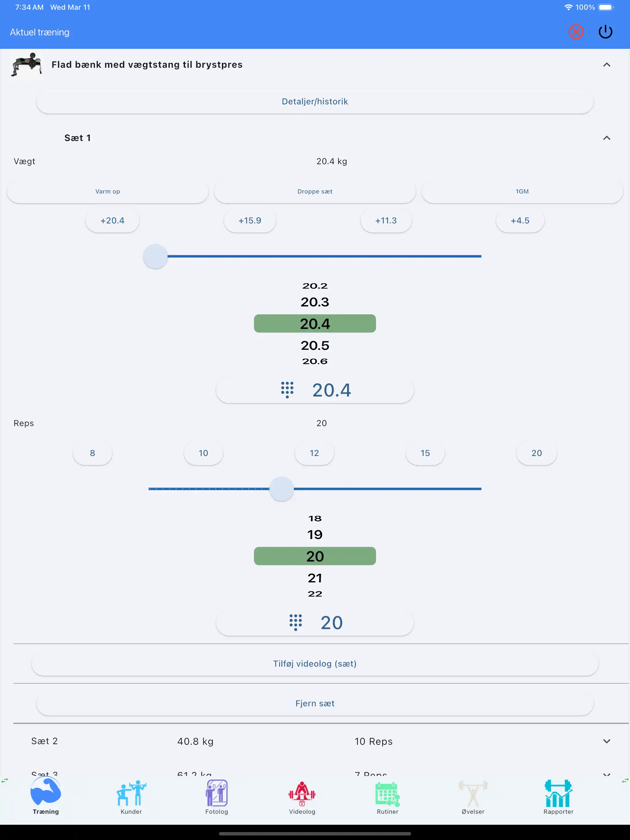Open Detaljer/historik for this exercise

pyautogui.click(x=315, y=101)
